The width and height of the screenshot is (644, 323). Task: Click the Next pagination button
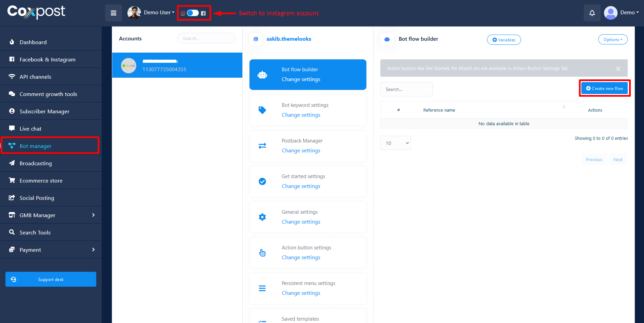point(618,159)
